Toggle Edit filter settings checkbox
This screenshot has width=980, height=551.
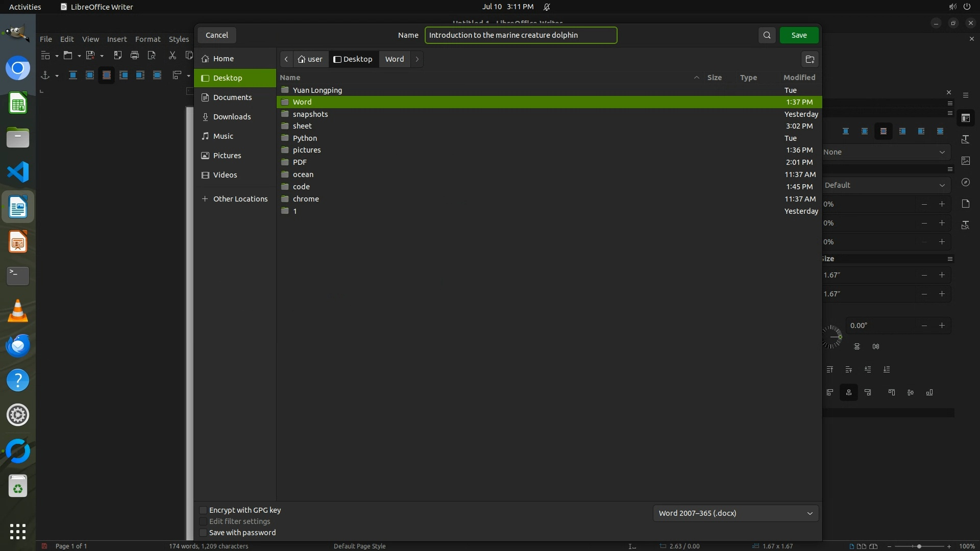203,521
